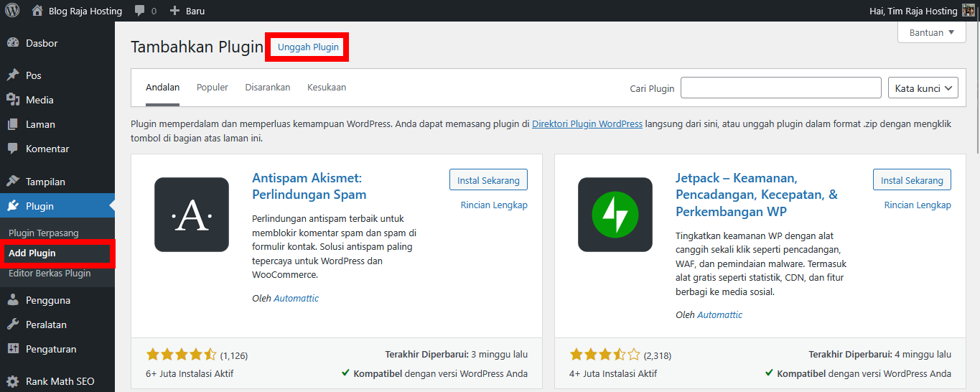Screen dimensions: 980x392
Task: Open Antispam Akismet plugin title link
Action: (309, 186)
